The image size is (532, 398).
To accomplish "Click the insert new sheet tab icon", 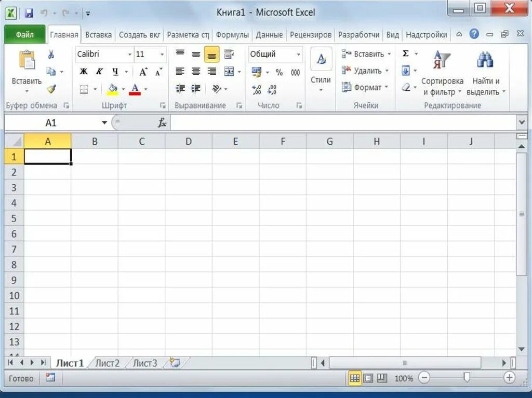I will [175, 362].
